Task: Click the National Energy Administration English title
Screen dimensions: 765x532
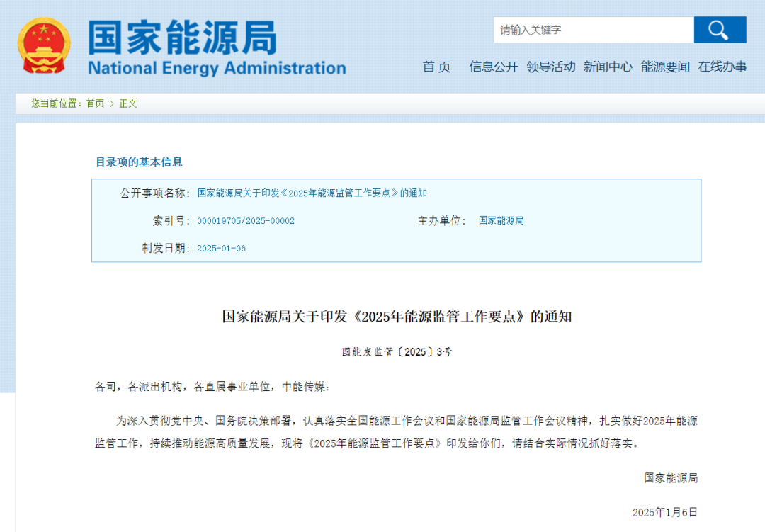Action: (217, 69)
